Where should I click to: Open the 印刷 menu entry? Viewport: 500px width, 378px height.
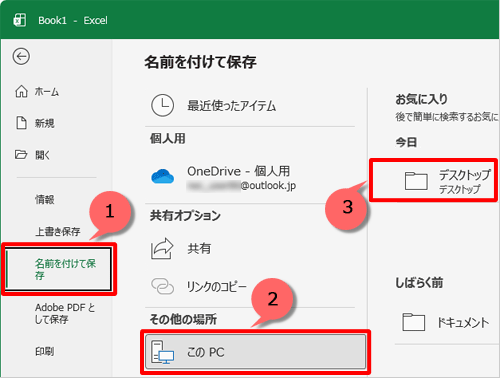click(45, 351)
